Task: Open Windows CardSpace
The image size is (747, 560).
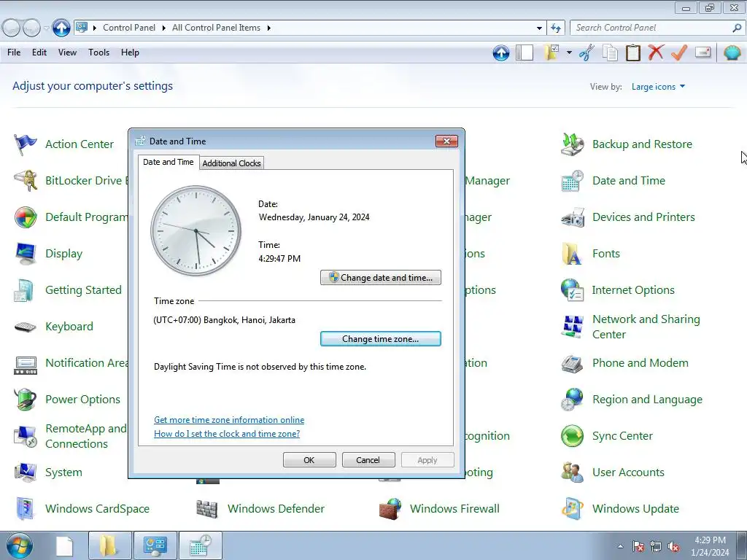Action: click(82, 509)
